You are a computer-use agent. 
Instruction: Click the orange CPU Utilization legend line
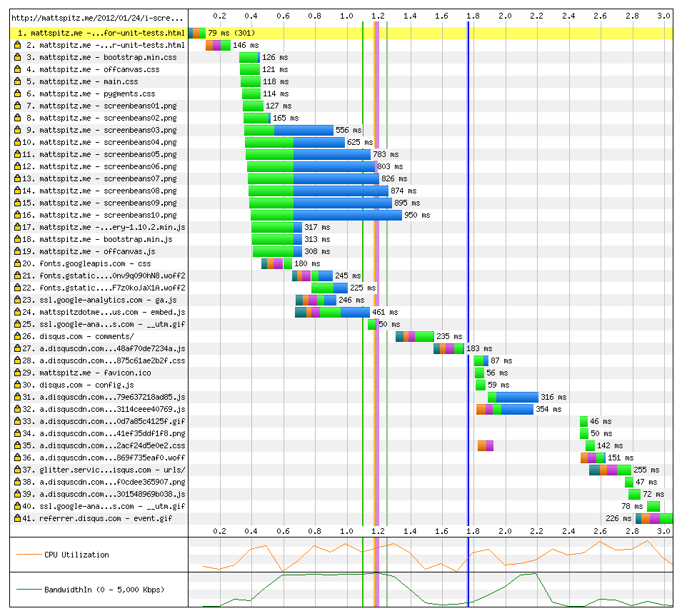point(29,555)
